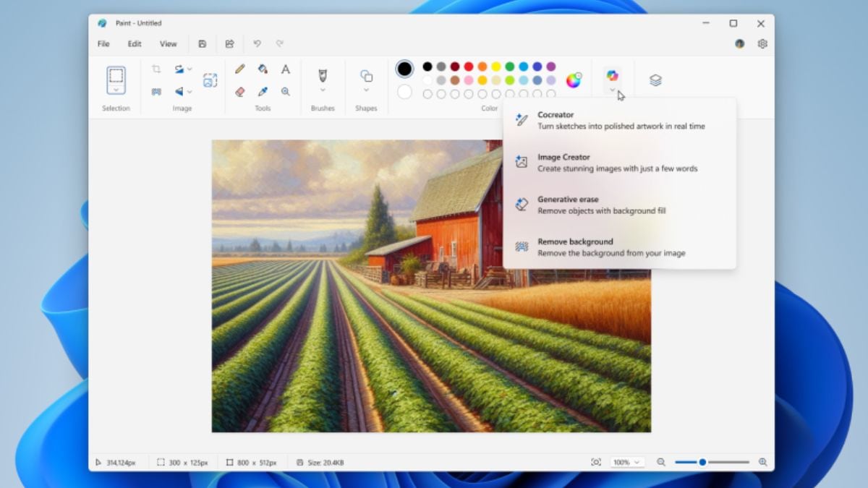Viewport: 868px width, 488px height.
Task: Select the Eraser tool
Action: coord(240,92)
